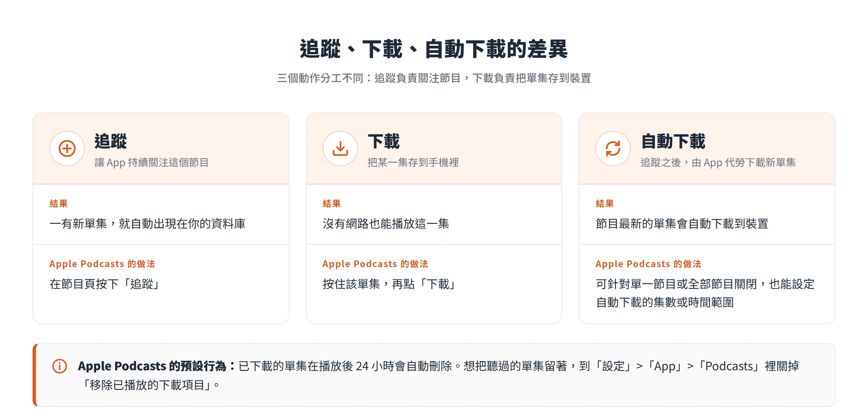This screenshot has width=868, height=415.
Task: Click the text 沒有網路也能播放這一集
Action: [x=386, y=224]
